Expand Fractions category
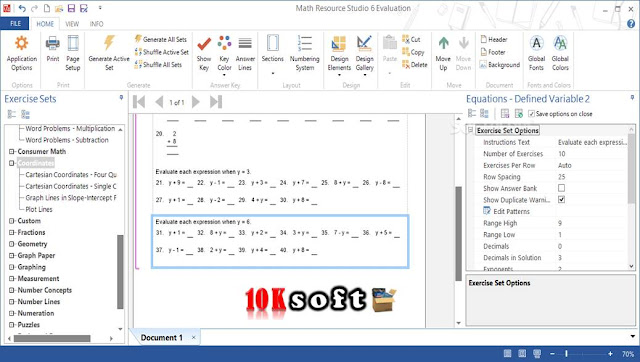The image size is (640, 362). tap(11, 232)
